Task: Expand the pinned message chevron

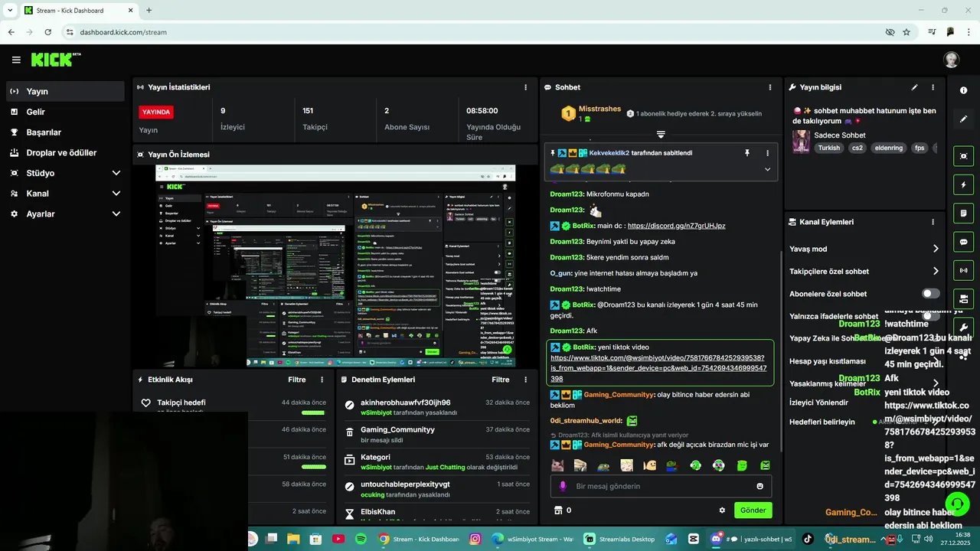Action: 767,169
